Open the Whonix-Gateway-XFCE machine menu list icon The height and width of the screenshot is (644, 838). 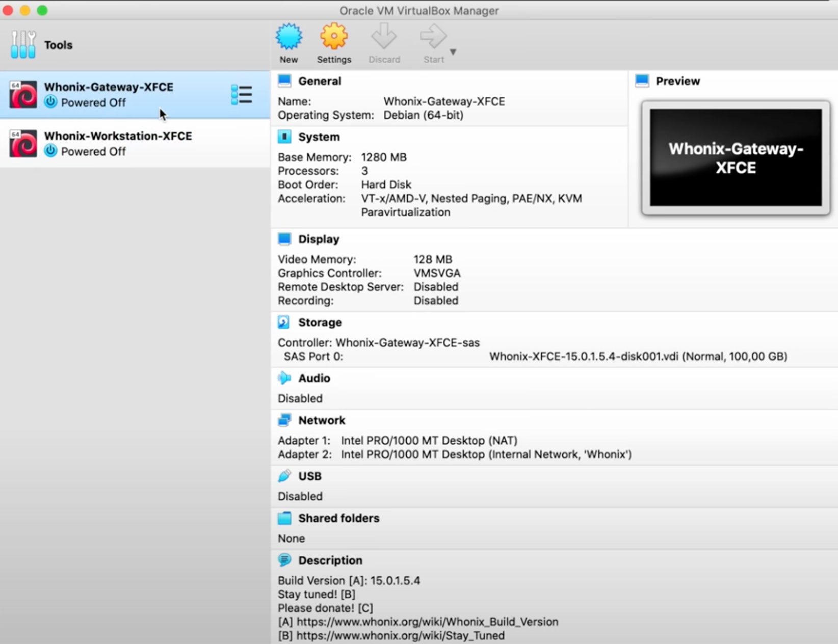(x=242, y=95)
